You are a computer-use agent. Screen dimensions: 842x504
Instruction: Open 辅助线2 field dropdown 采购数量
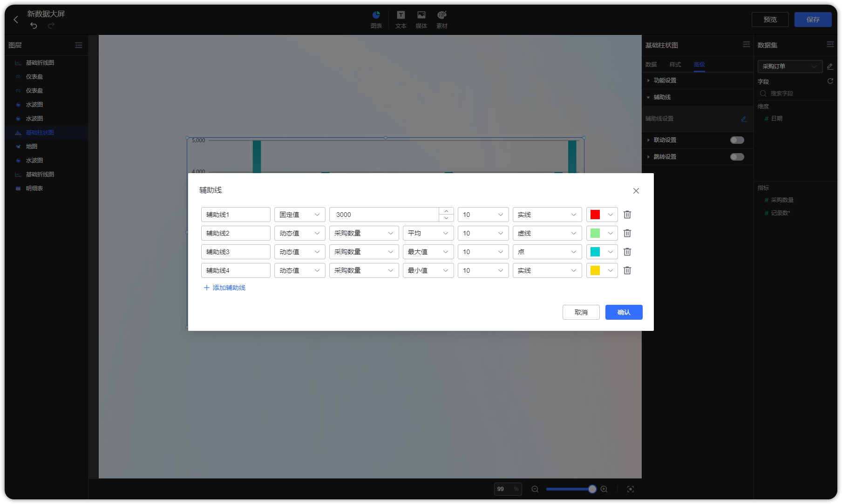(364, 233)
